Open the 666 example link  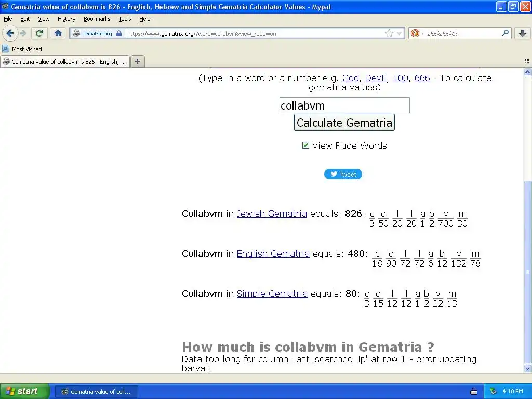[422, 78]
